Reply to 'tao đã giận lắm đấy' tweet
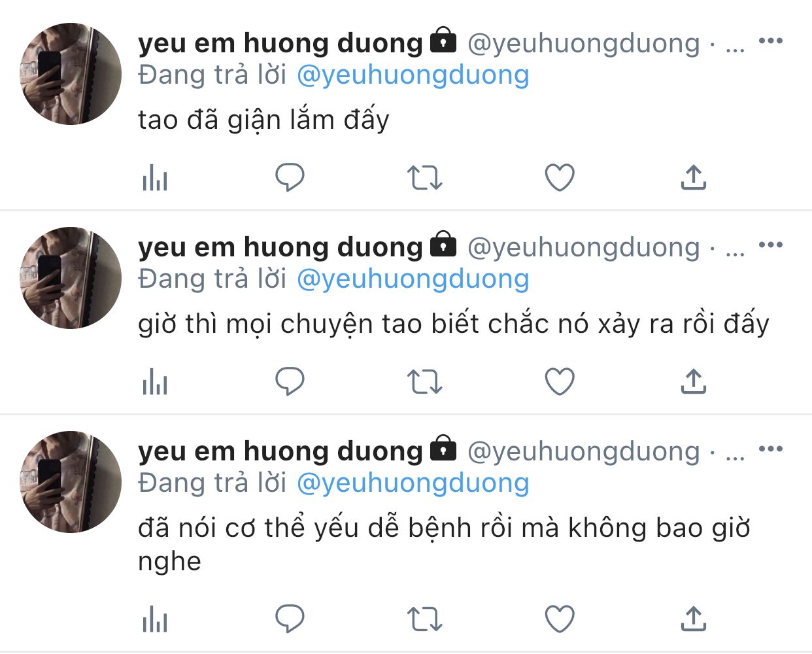 pyautogui.click(x=290, y=177)
